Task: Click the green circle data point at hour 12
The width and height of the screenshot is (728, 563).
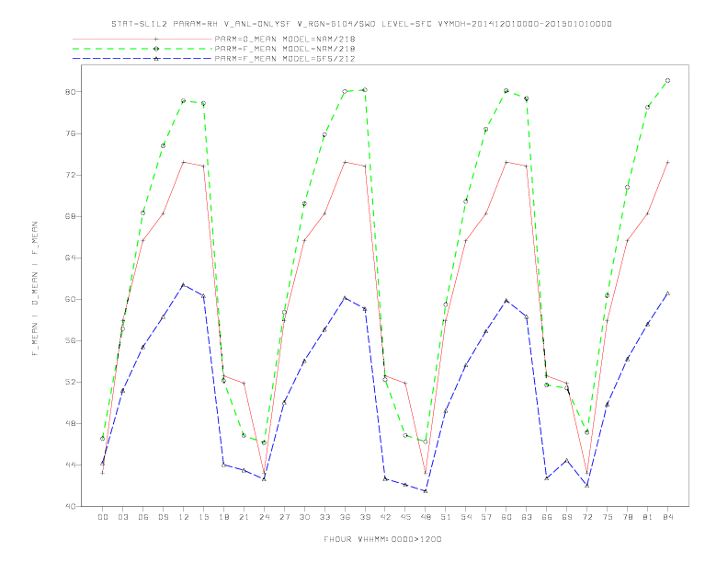Action: pos(184,101)
